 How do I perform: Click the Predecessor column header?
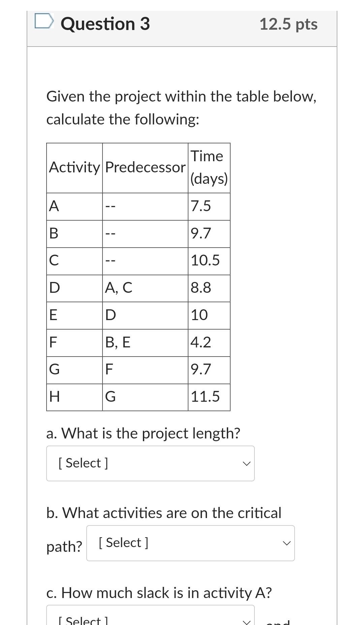pyautogui.click(x=145, y=167)
